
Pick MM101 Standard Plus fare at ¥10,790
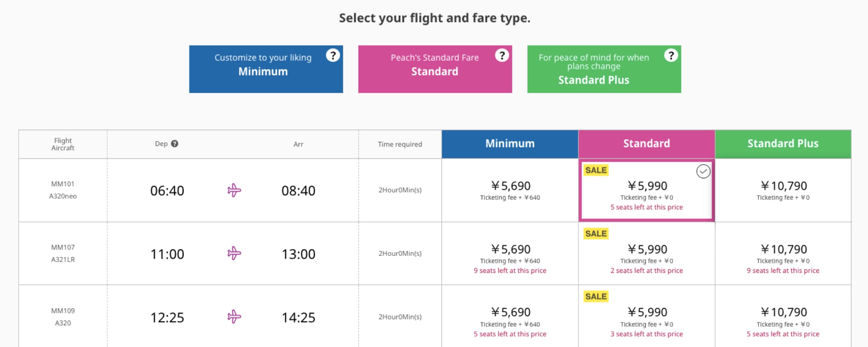783,190
